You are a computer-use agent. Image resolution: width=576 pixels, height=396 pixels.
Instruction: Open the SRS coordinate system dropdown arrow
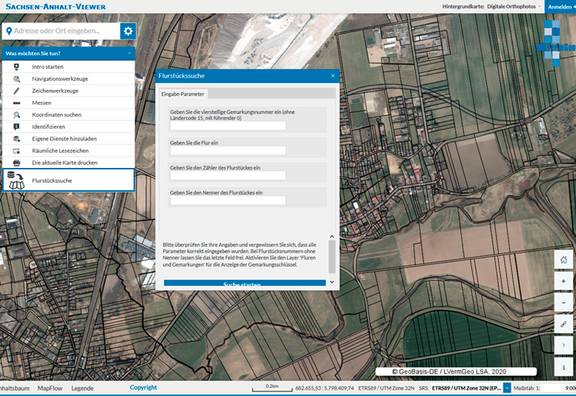(x=507, y=388)
